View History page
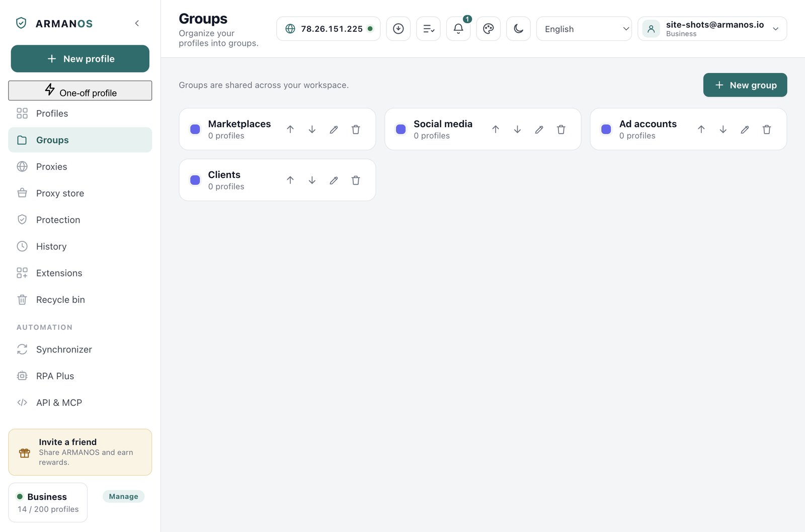805x532 pixels. (x=80, y=246)
